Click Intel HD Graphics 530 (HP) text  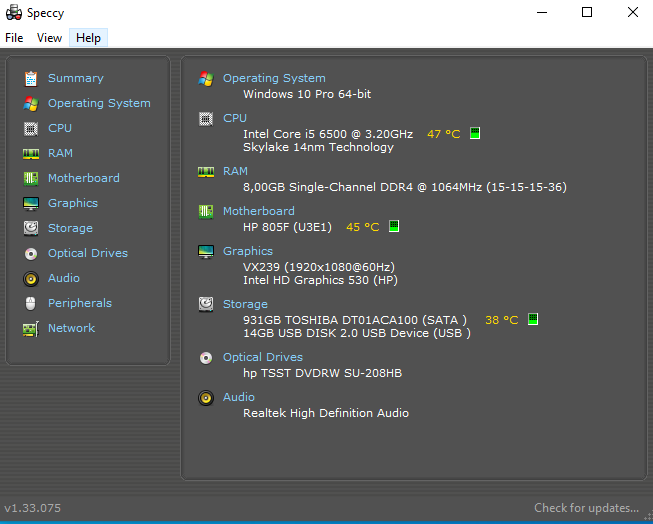coord(321,280)
